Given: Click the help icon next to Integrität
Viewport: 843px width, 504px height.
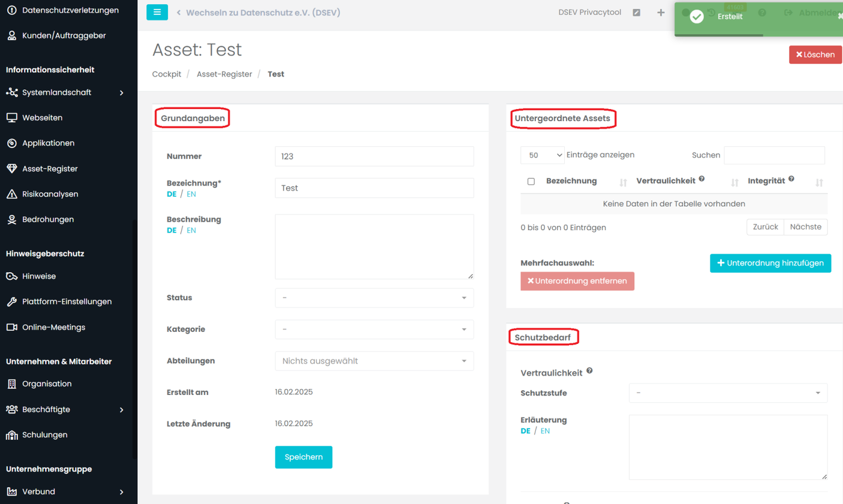Looking at the screenshot, I should pos(791,179).
